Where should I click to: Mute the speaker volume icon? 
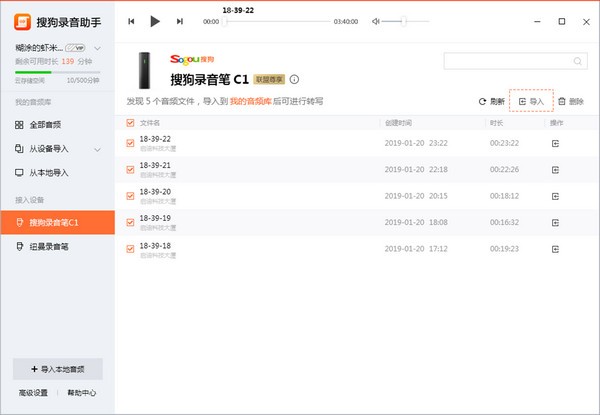point(374,21)
